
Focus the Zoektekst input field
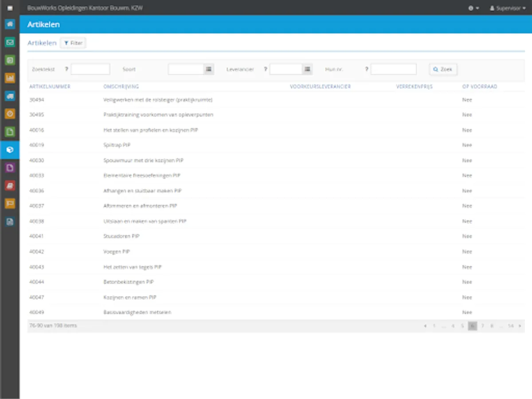click(x=90, y=69)
